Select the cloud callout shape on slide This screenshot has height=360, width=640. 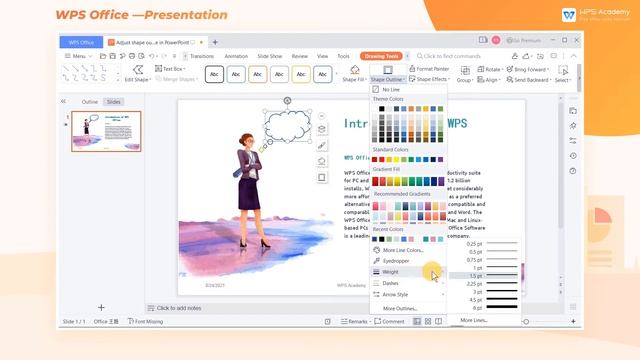[287, 126]
